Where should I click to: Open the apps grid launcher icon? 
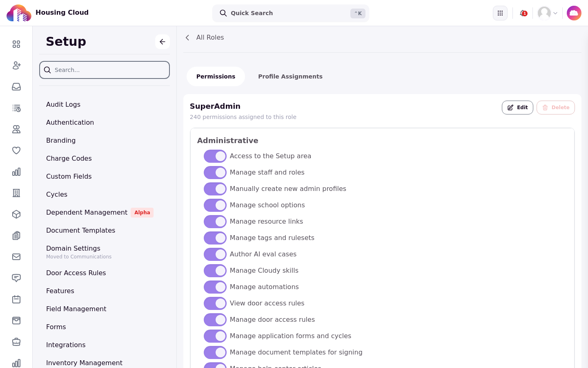pos(500,13)
